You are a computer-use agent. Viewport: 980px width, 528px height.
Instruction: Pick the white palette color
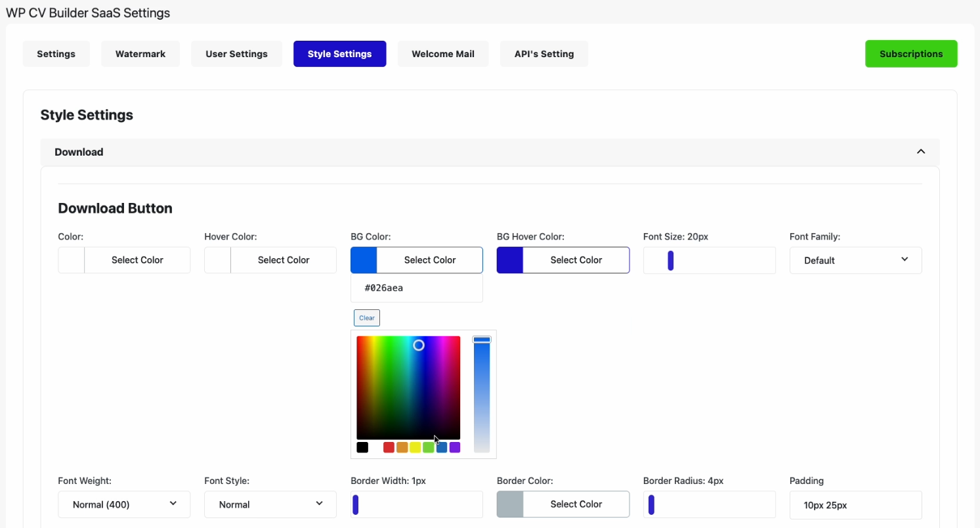coord(375,447)
